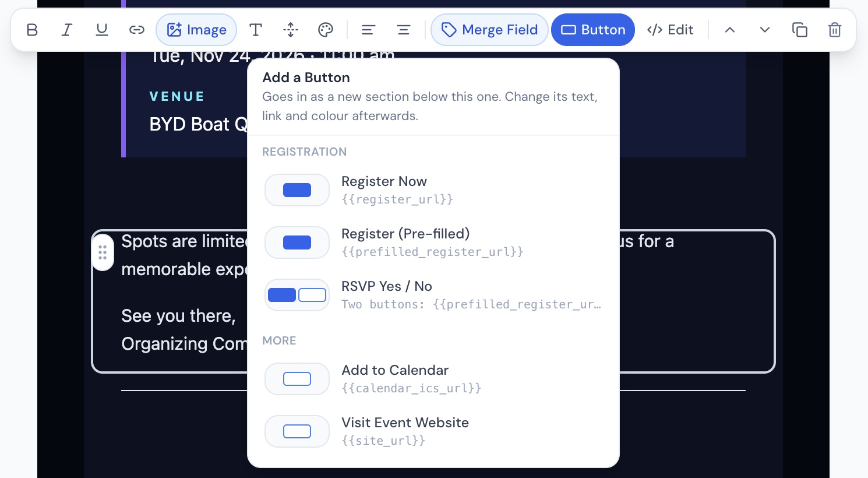Click the Register Now button preview thumbnail
This screenshot has width=868, height=478.
tap(297, 190)
